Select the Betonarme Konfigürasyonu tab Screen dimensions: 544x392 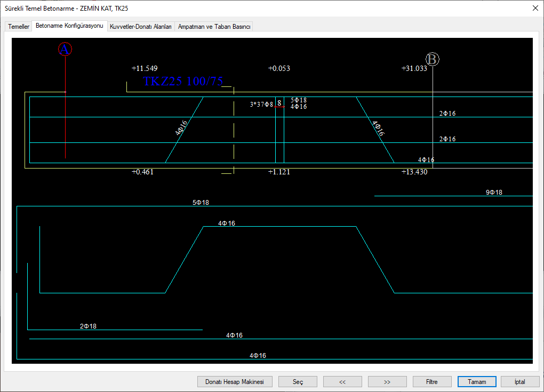click(x=69, y=26)
